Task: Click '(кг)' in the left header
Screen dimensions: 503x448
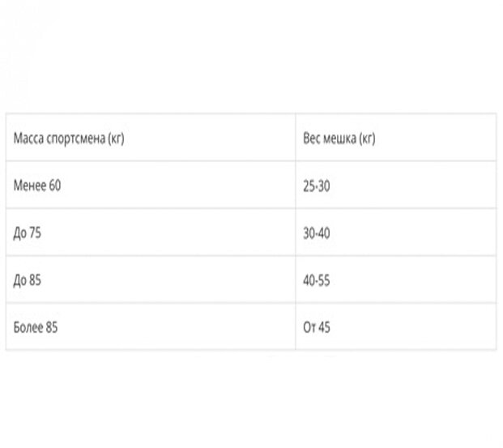Action: 116,139
